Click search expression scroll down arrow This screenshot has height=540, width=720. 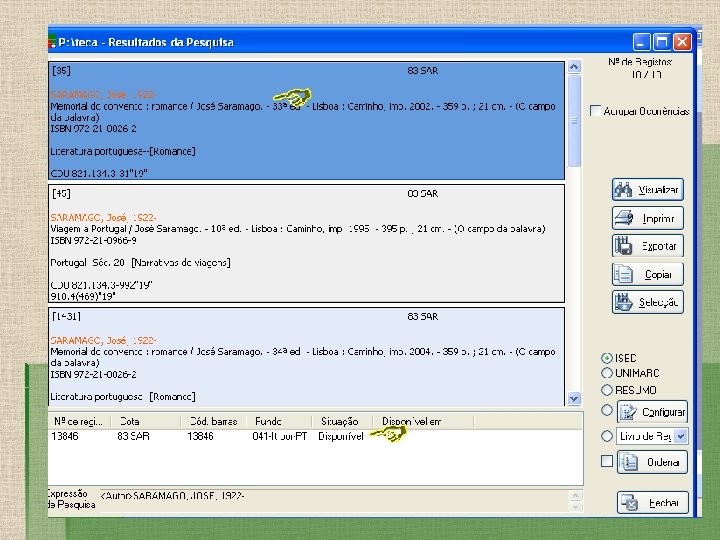575,506
